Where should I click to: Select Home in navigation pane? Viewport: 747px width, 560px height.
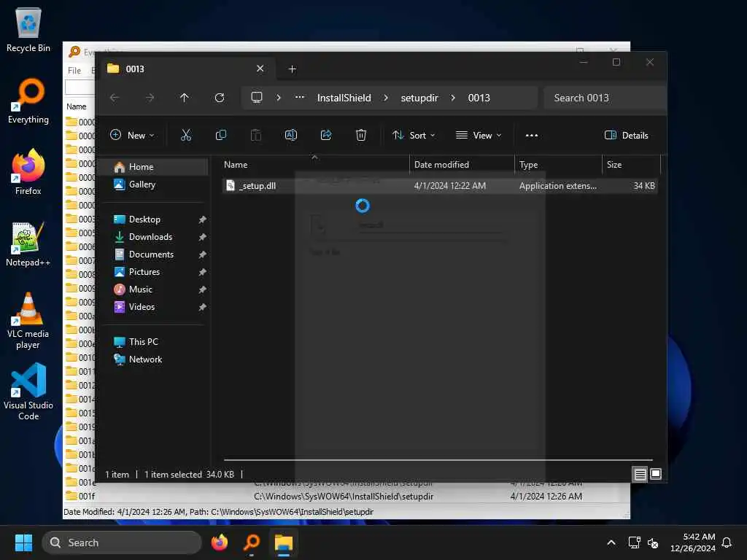pyautogui.click(x=152, y=167)
